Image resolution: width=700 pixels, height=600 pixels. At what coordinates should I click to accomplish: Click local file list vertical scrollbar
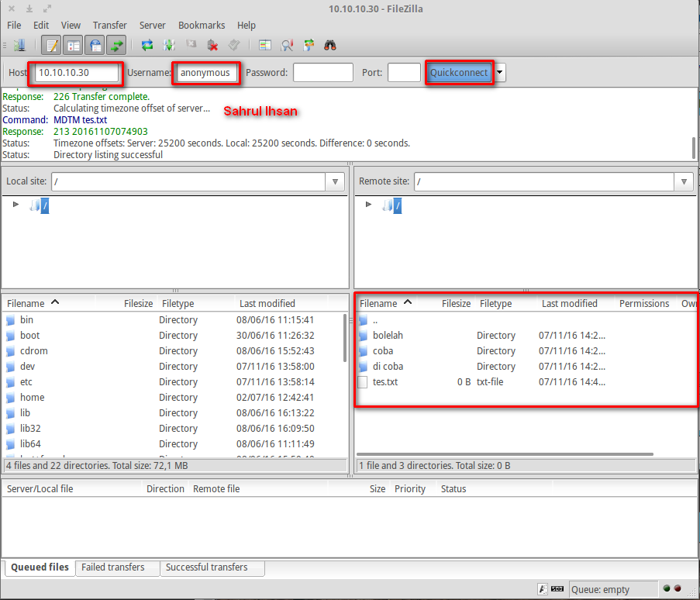[x=345, y=338]
